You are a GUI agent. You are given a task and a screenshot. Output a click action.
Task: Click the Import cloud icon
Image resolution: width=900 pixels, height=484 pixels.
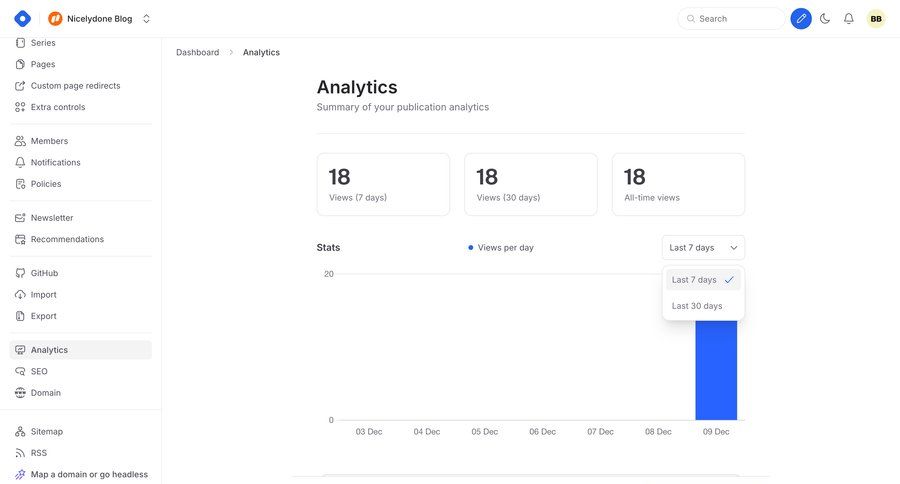[20, 295]
